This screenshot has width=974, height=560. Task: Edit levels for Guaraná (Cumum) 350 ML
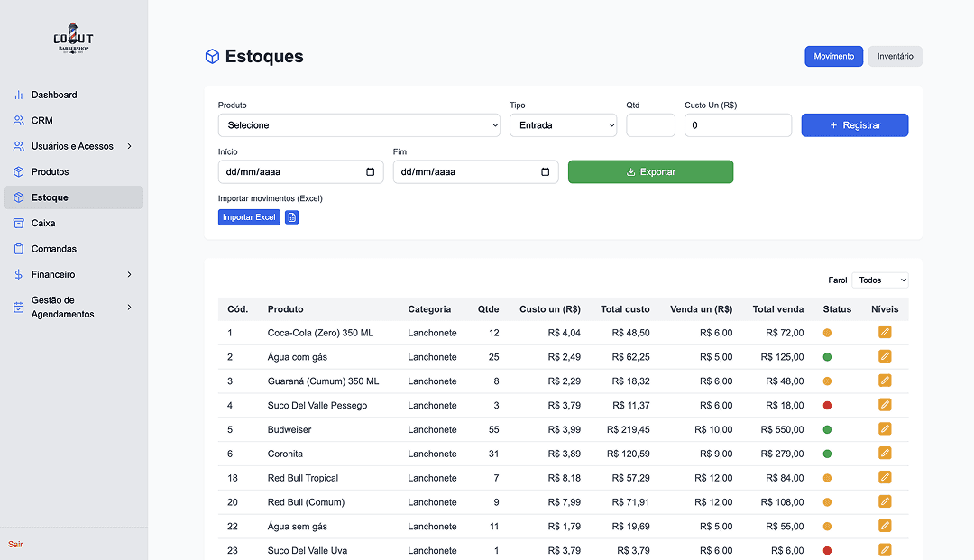click(x=886, y=381)
